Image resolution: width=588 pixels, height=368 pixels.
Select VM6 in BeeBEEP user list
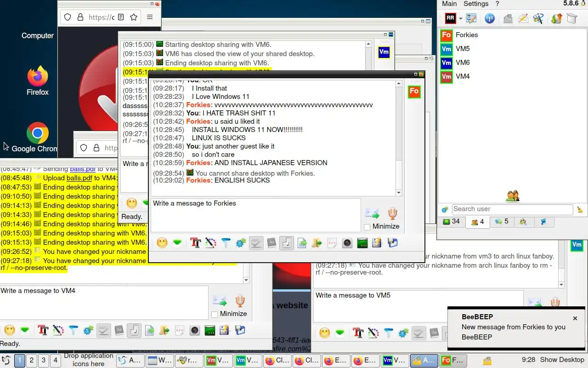click(x=512, y=63)
